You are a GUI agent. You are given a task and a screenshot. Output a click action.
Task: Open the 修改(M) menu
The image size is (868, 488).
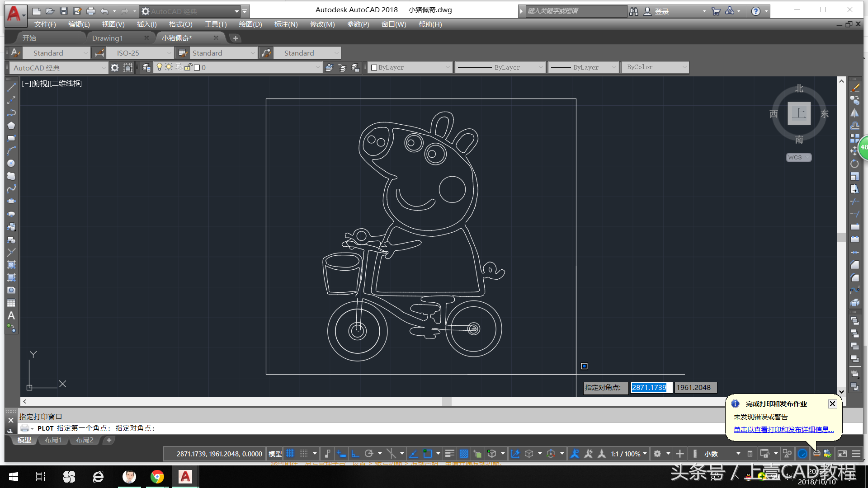click(322, 24)
